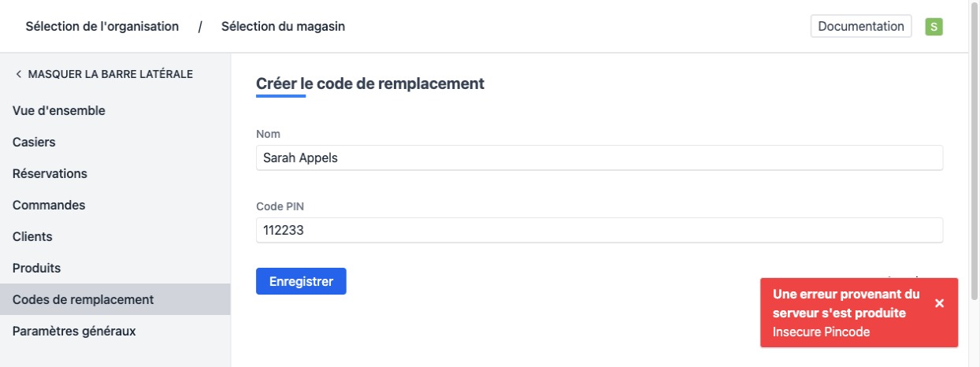
Task: Close the server error notification
Action: click(939, 303)
